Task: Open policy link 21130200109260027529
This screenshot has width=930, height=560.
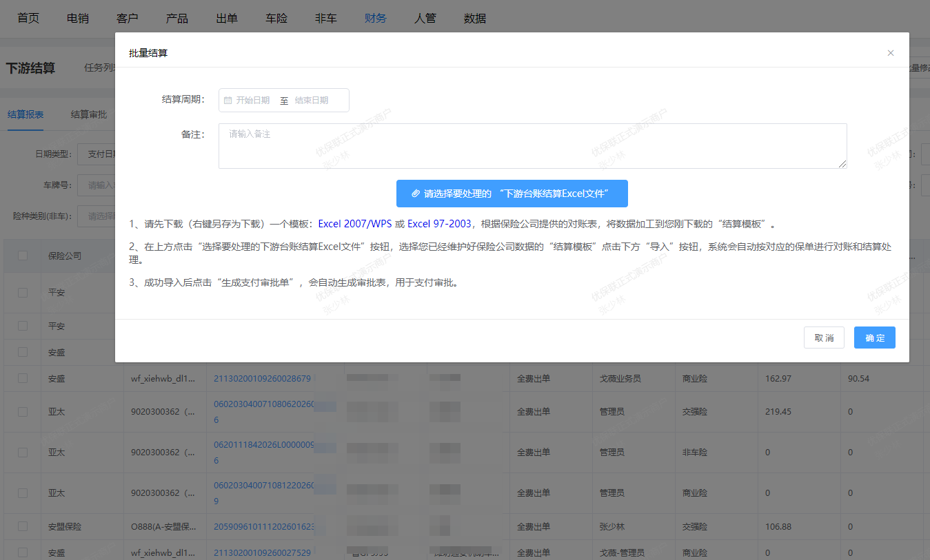Action: click(262, 552)
